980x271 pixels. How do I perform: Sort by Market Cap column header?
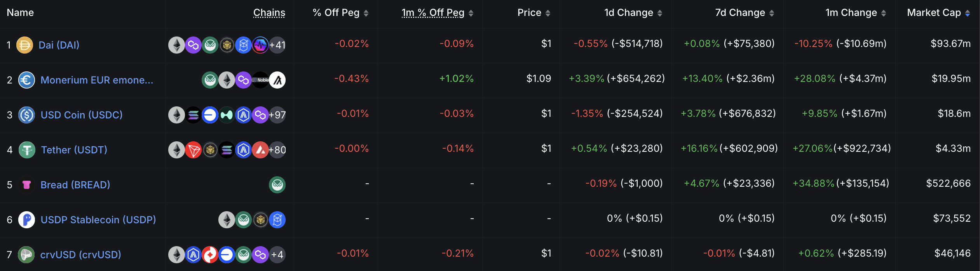934,13
